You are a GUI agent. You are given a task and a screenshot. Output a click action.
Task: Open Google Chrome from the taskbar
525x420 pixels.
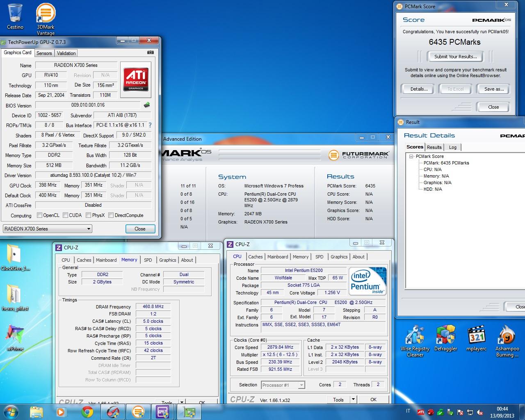[87, 412]
